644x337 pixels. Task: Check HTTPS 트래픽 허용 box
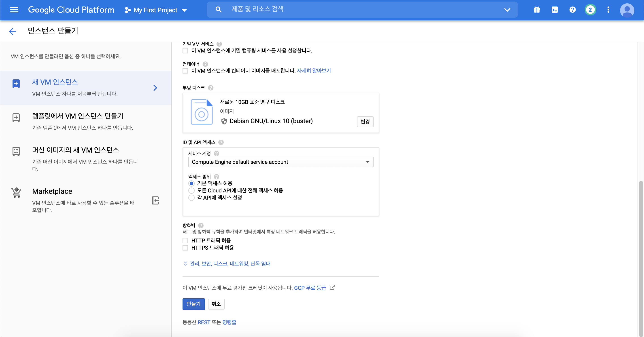(185, 248)
